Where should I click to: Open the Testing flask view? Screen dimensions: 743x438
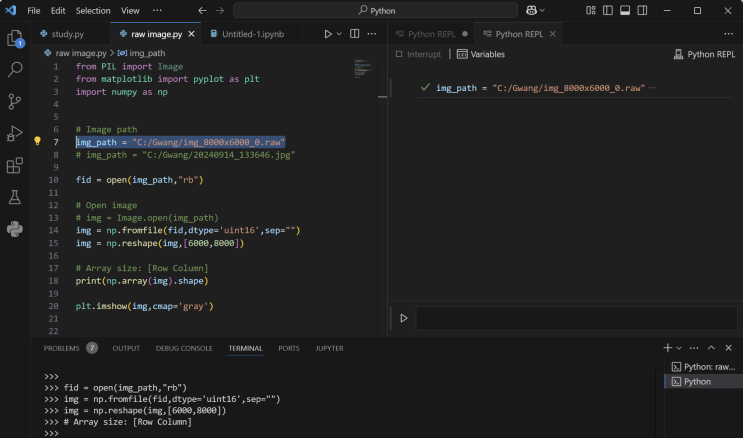click(x=15, y=197)
